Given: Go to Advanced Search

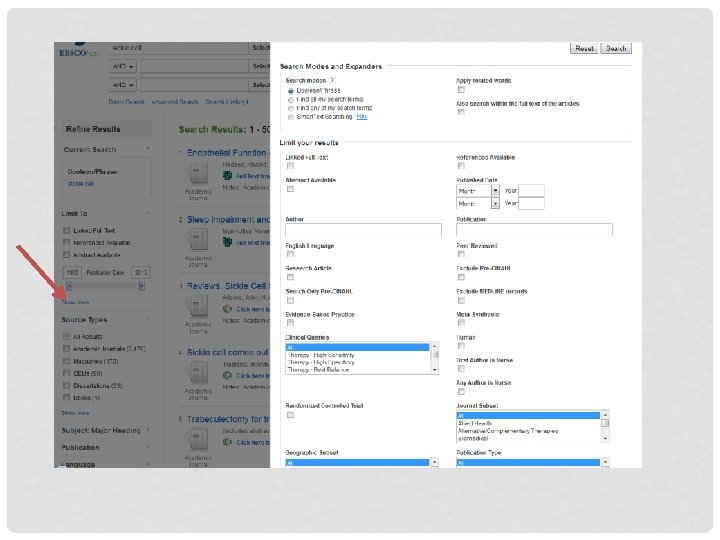Looking at the screenshot, I should pyautogui.click(x=174, y=102).
